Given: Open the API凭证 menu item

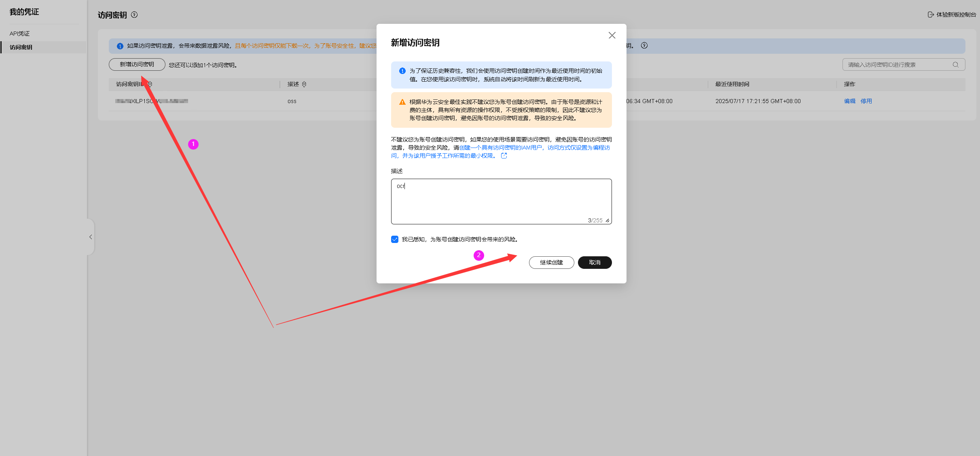Looking at the screenshot, I should [20, 34].
